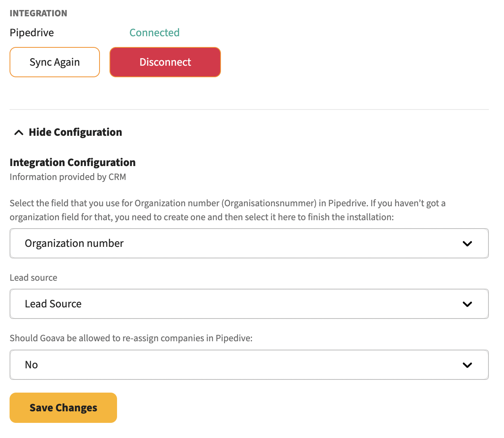504x438 pixels.
Task: Disconnect the Pipedrive integration
Action: click(165, 62)
